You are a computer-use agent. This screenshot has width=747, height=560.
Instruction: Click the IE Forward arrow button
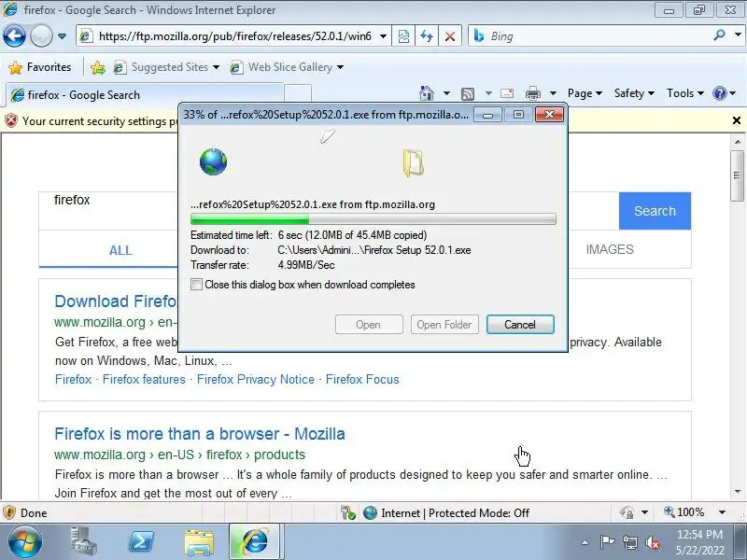click(41, 36)
